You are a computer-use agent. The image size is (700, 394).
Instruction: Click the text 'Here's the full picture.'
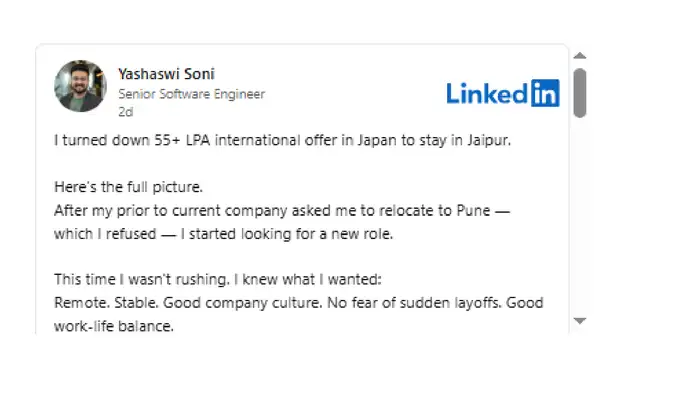pyautogui.click(x=129, y=187)
